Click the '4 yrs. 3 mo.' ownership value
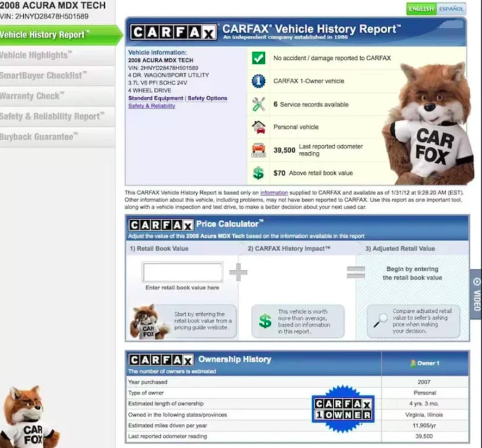Image resolution: width=482 pixels, height=448 pixels. point(424,403)
